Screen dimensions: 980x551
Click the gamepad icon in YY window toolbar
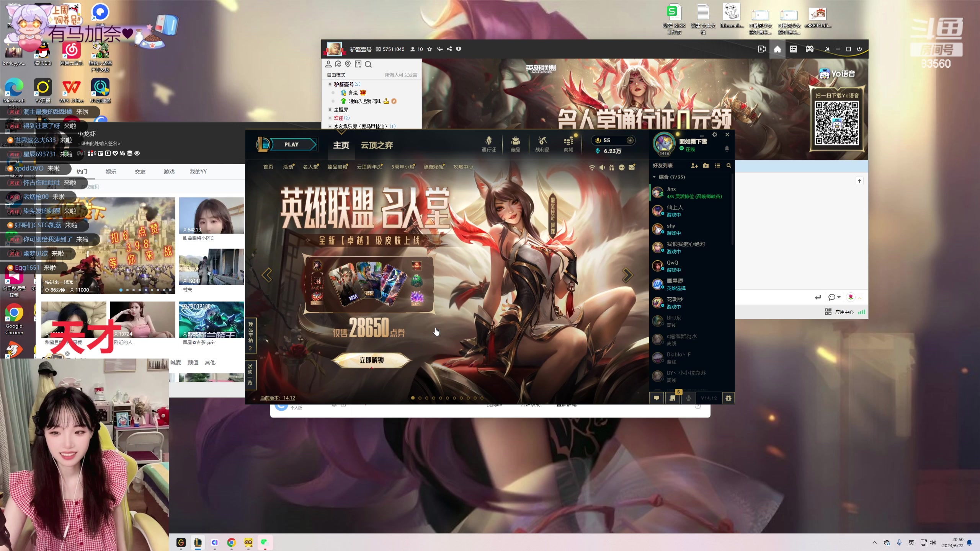coord(810,49)
